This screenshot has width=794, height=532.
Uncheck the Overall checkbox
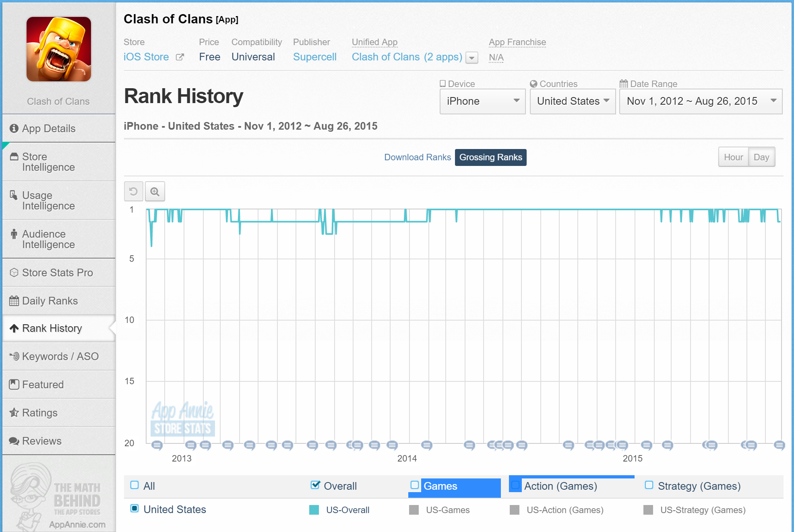(x=315, y=485)
